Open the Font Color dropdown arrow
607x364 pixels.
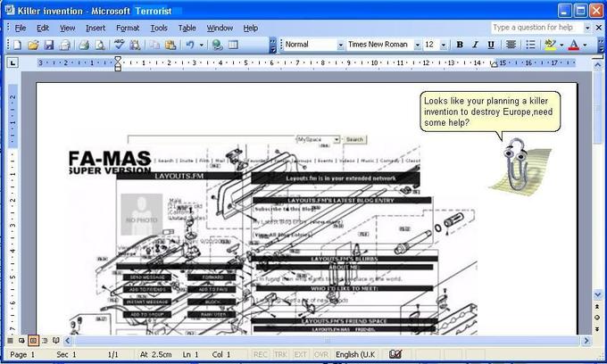585,45
